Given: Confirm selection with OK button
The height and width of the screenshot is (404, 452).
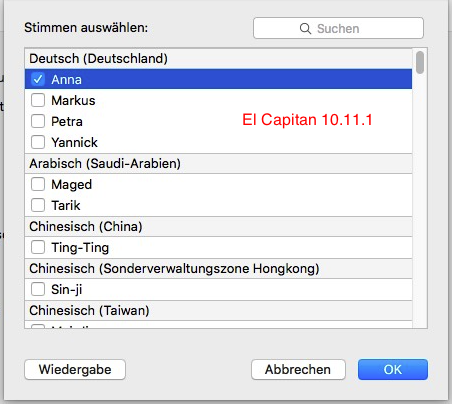Looking at the screenshot, I should 393,369.
